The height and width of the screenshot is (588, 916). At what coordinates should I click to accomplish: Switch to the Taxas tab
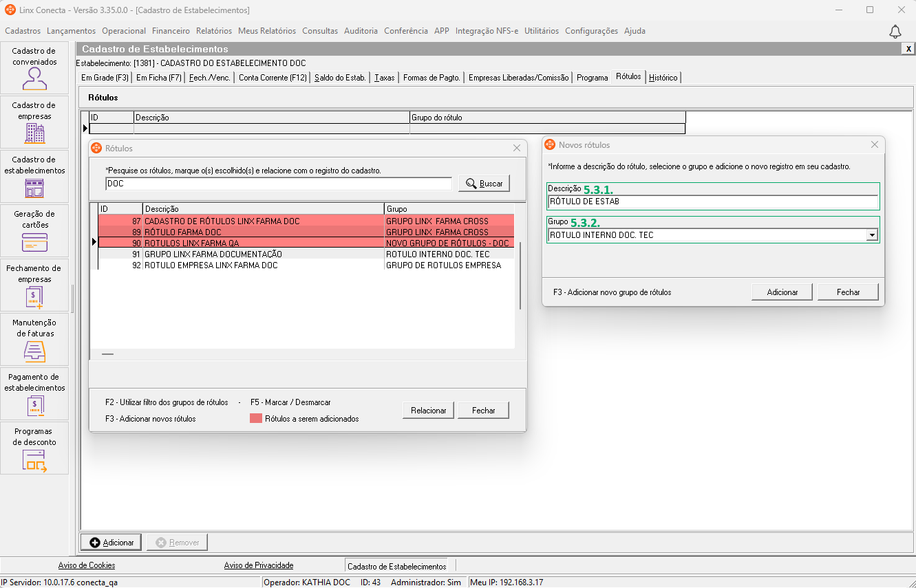coord(385,78)
